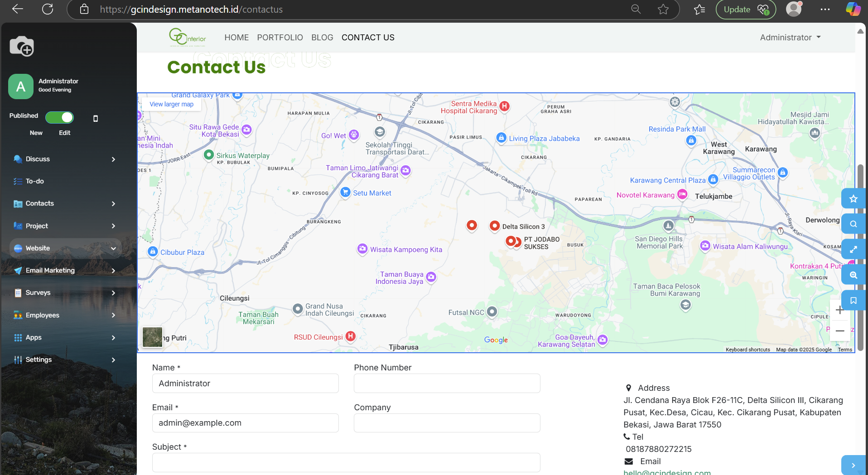
Task: Go to the HOME page
Action: pyautogui.click(x=236, y=38)
